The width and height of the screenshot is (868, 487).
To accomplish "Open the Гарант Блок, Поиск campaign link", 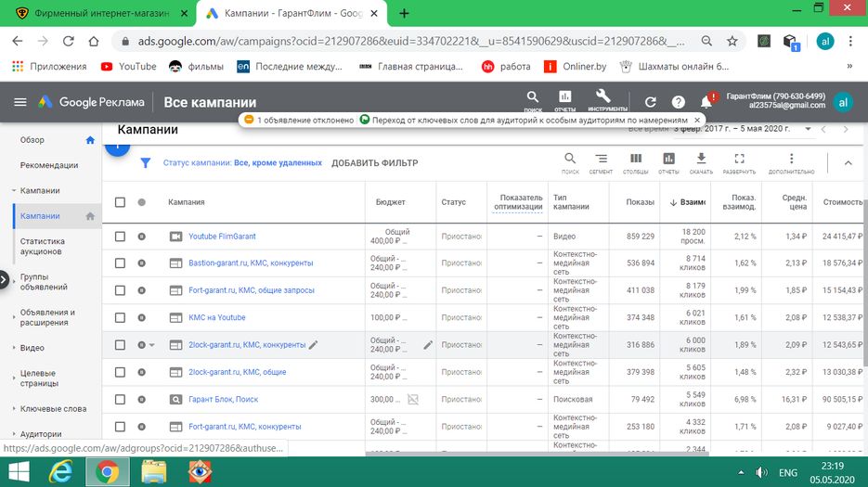I will click(223, 399).
